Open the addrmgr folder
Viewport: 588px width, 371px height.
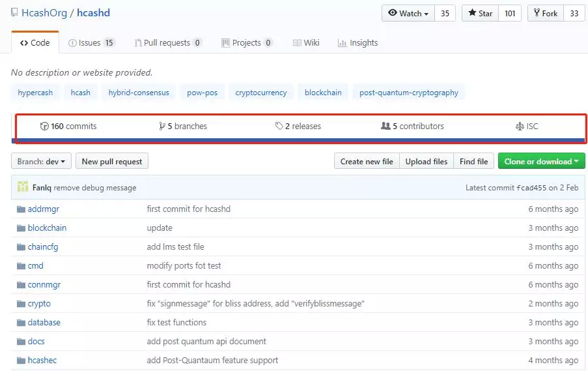pyautogui.click(x=44, y=209)
